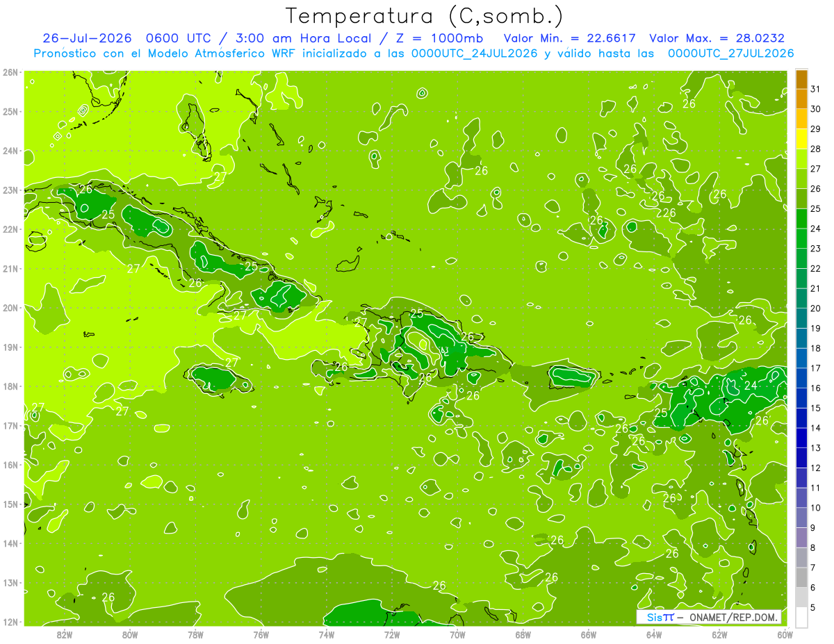Click longitude axis label "82W"
The width and height of the screenshot is (834, 644).
point(65,634)
